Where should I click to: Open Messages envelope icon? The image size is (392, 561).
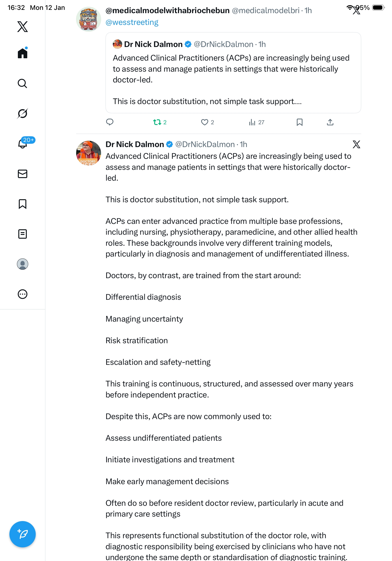click(x=23, y=174)
